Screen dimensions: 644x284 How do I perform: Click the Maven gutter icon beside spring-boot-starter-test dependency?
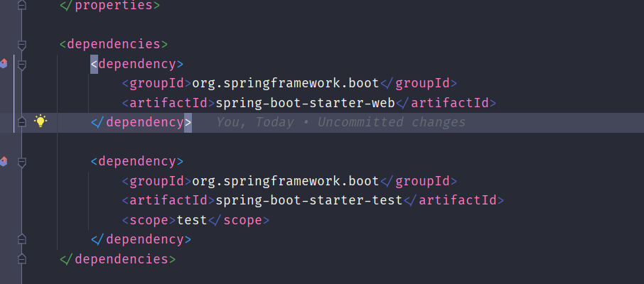pyautogui.click(x=4, y=161)
